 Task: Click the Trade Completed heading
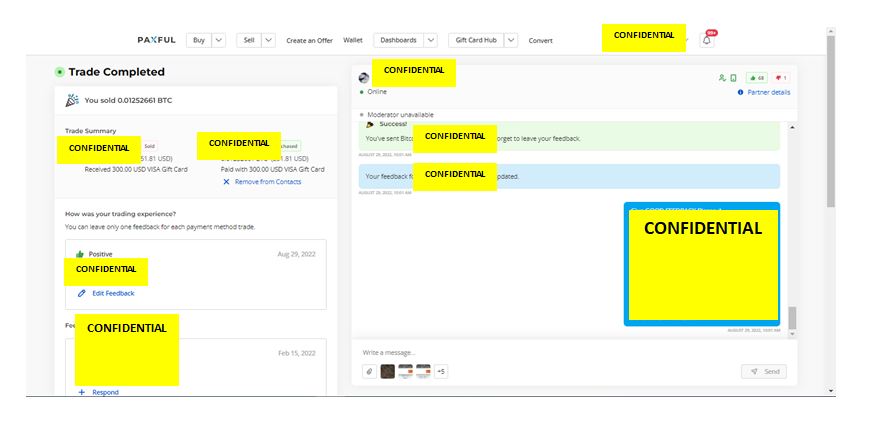[116, 72]
